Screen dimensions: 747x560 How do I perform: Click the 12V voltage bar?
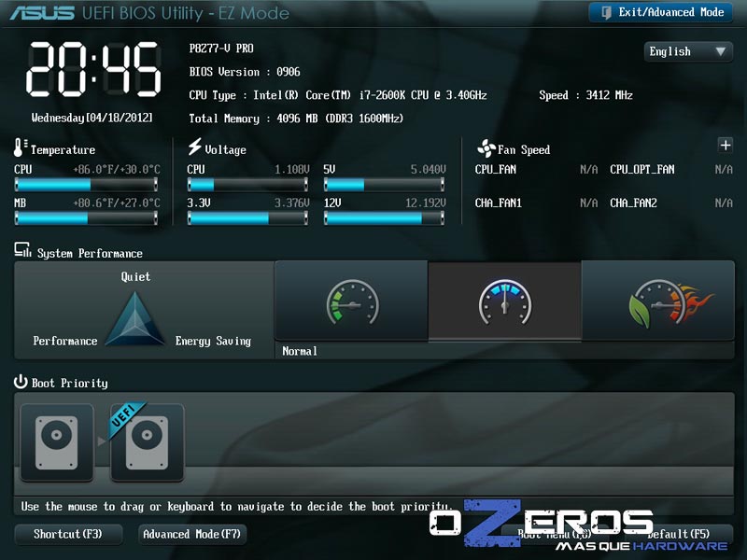pos(385,218)
